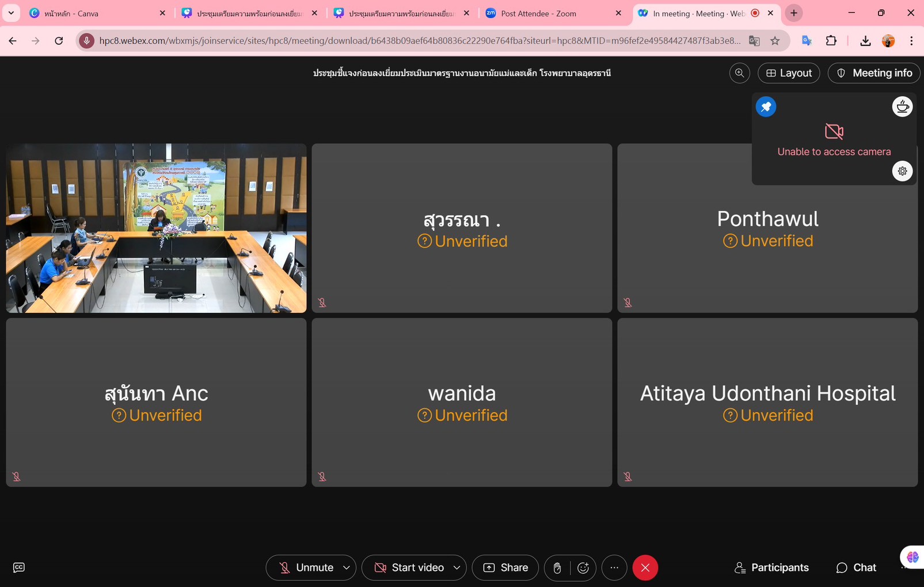The height and width of the screenshot is (587, 924).
Task: Translate this page icon in address bar
Action: [x=754, y=40]
